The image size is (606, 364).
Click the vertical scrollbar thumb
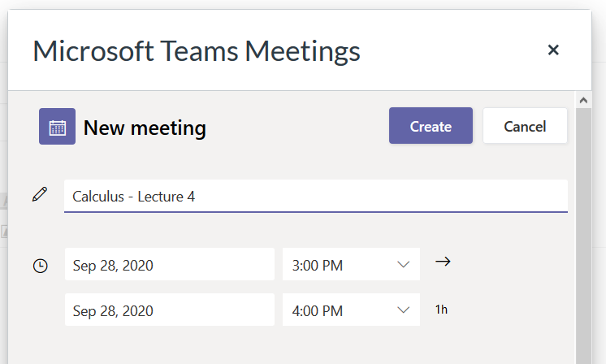tap(583, 236)
